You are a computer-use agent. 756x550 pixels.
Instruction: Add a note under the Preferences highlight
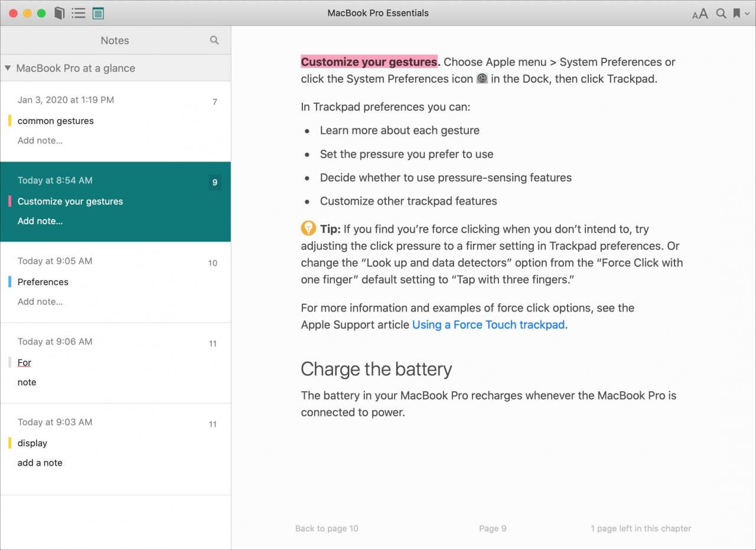(40, 302)
